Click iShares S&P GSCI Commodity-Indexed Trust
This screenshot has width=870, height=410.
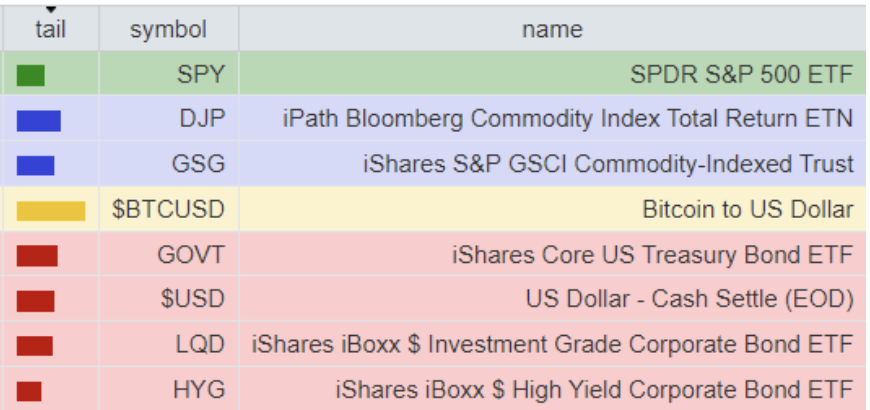[x=608, y=165]
